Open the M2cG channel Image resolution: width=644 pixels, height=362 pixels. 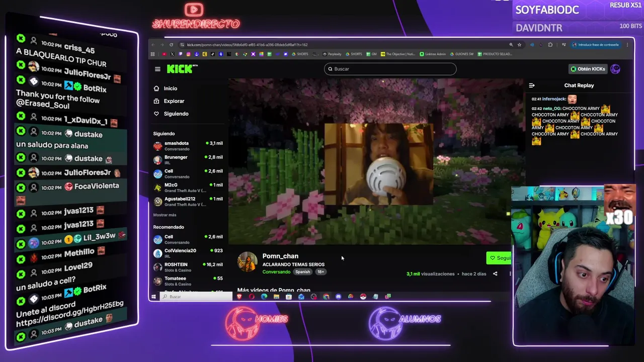click(x=188, y=187)
